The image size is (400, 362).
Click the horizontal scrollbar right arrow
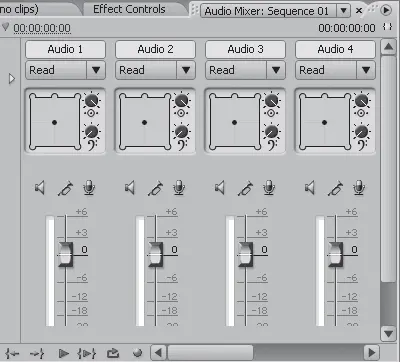tap(371, 353)
